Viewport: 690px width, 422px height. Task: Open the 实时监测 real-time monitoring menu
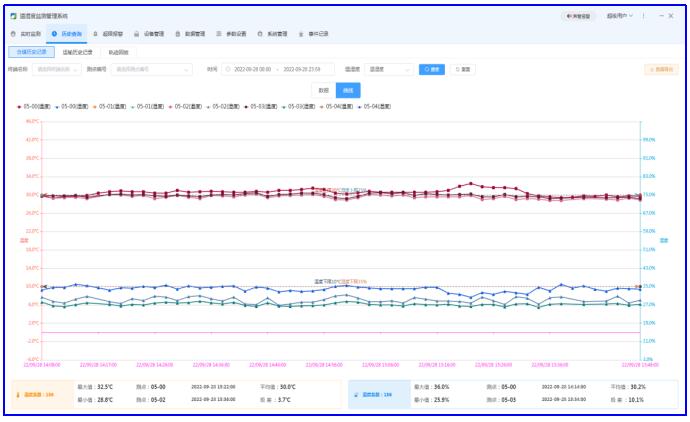click(x=29, y=33)
